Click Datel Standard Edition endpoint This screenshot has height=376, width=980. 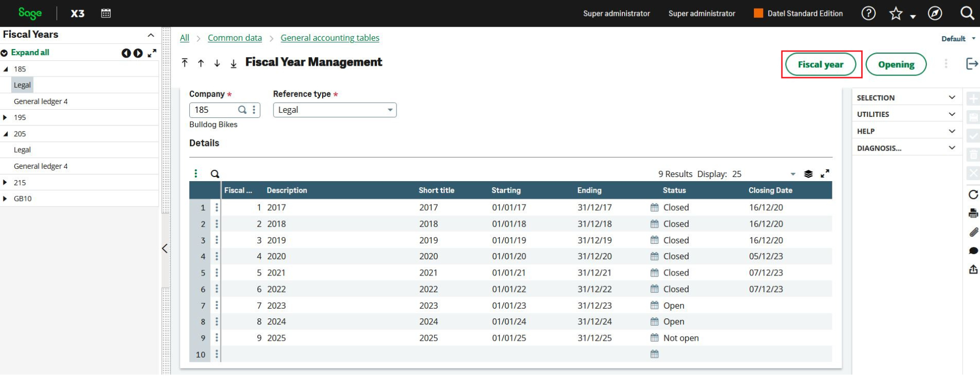point(798,13)
